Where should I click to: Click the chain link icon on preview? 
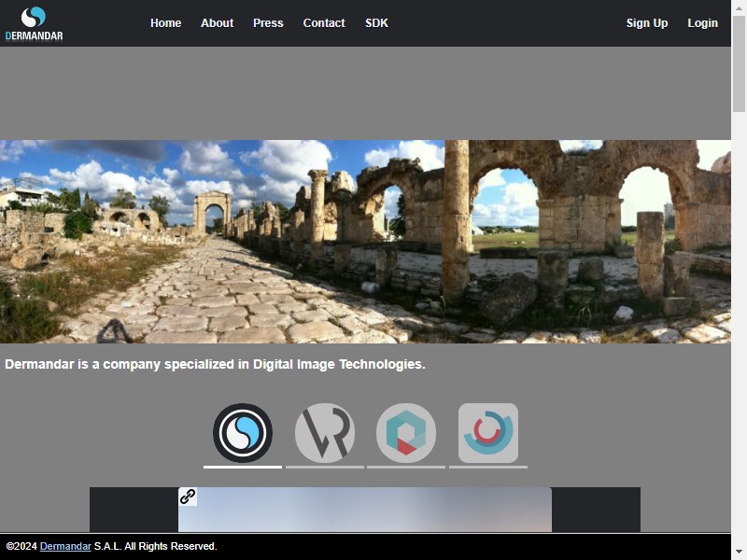click(x=188, y=497)
